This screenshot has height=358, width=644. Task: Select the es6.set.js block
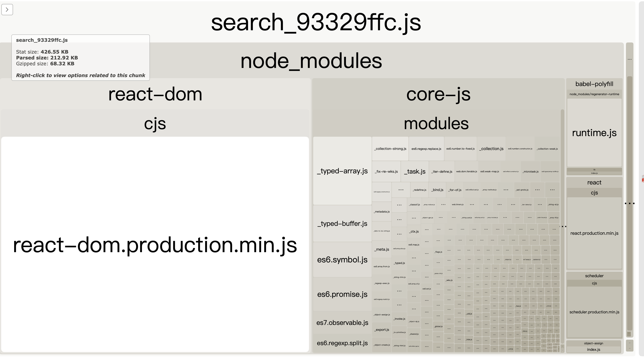click(426, 289)
